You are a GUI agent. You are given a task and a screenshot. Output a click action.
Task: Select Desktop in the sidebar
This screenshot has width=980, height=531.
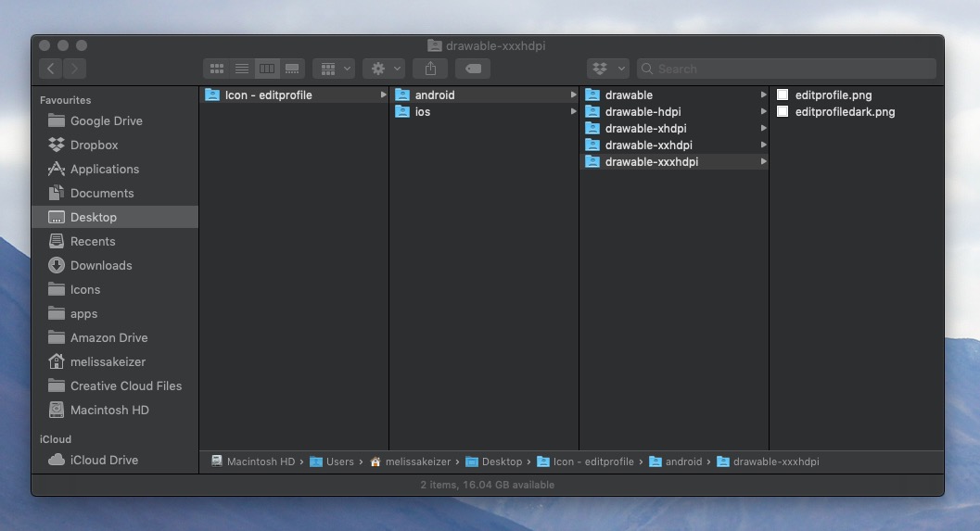click(x=116, y=217)
